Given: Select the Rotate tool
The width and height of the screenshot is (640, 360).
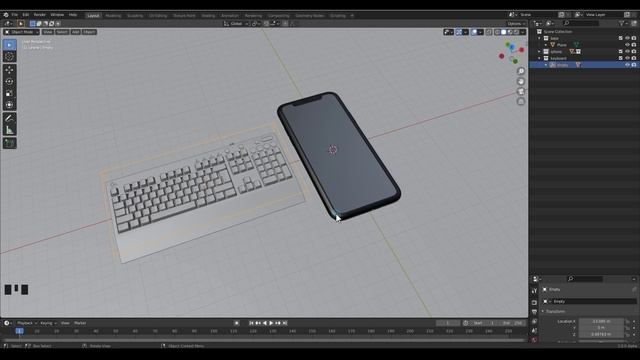Looking at the screenshot, I should [x=9, y=82].
